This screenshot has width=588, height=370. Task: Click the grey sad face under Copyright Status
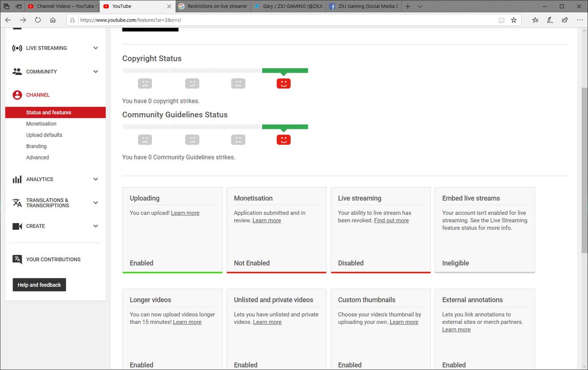click(x=145, y=83)
